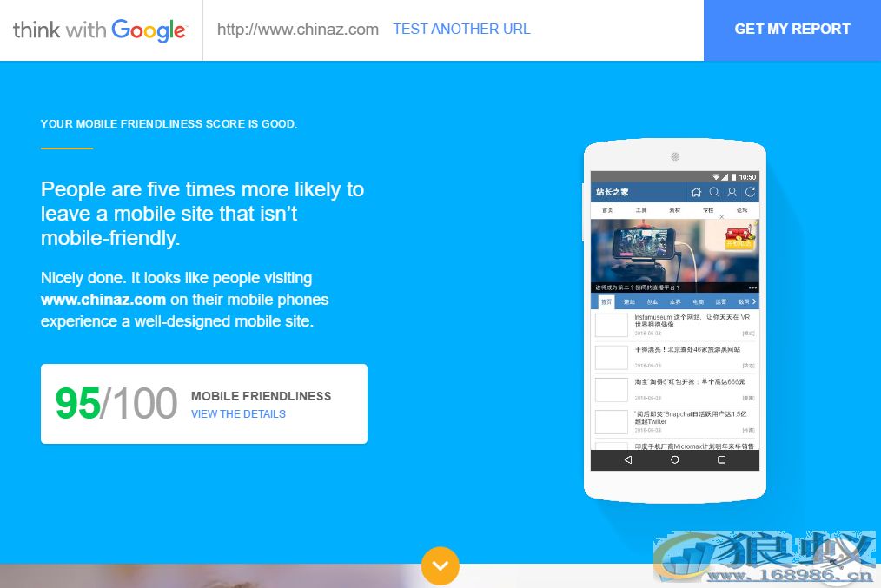Click the user profile icon in phone preview
Viewport: 881px width, 588px height.
coord(732,192)
